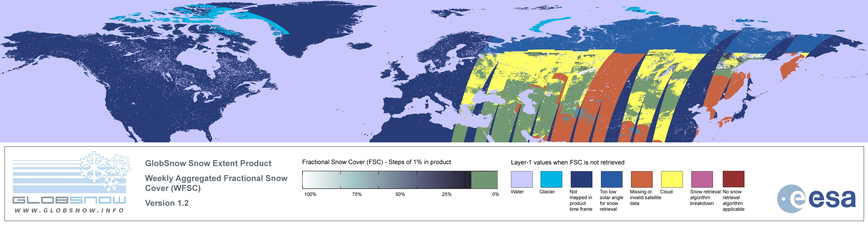868x225 pixels.
Task: Click the '75%' scale label
Action: coord(357,194)
